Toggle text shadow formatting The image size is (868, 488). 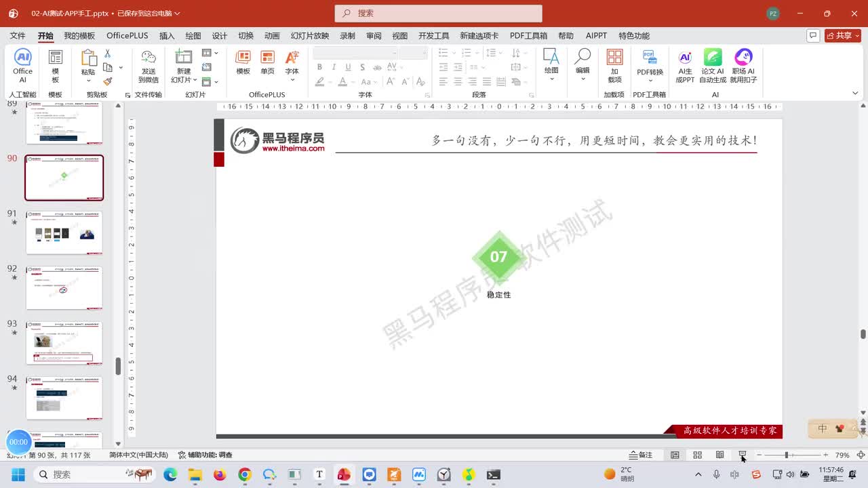pos(363,67)
